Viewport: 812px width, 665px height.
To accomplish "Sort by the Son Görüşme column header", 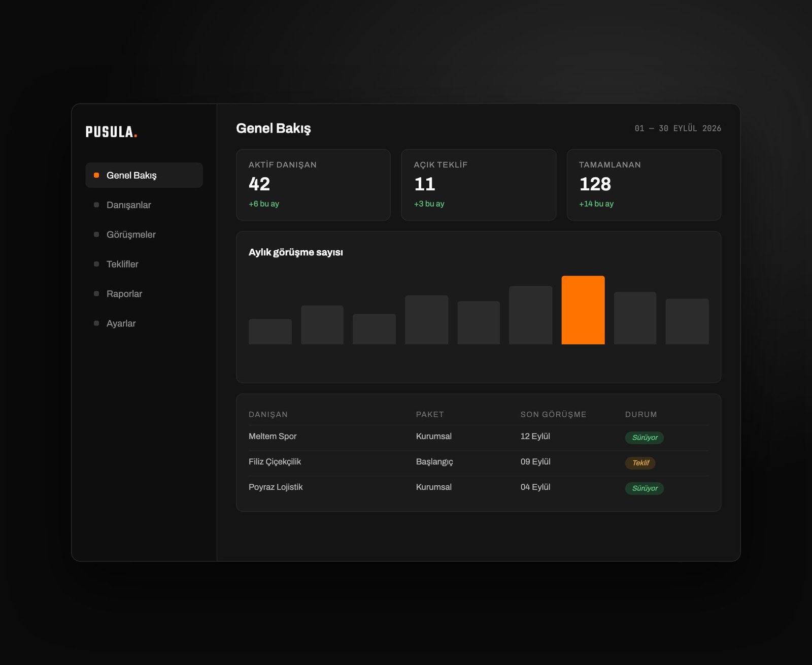I will [553, 414].
